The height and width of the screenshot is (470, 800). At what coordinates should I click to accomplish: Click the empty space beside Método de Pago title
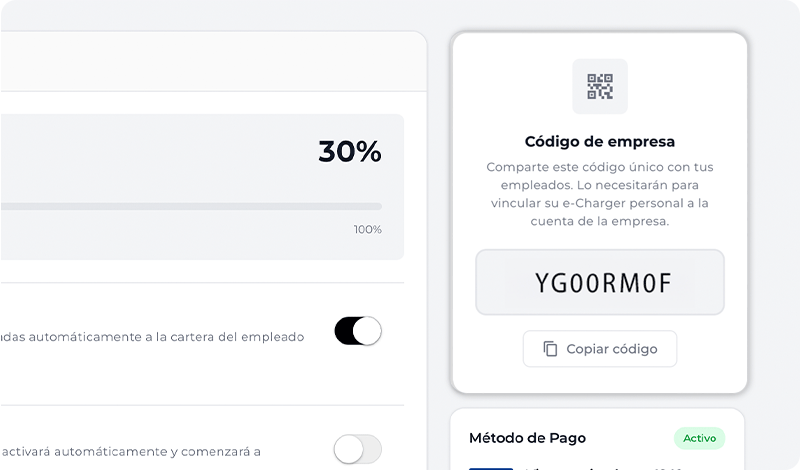click(630, 438)
